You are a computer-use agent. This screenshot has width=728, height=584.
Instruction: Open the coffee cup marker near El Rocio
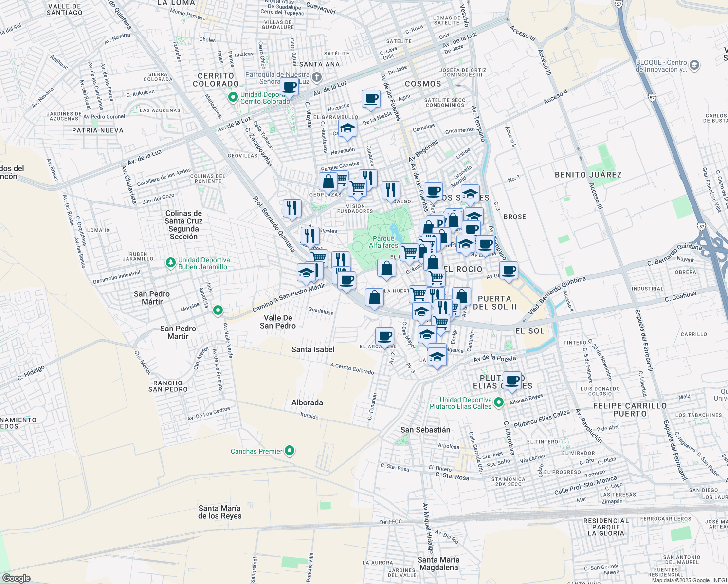pyautogui.click(x=509, y=272)
